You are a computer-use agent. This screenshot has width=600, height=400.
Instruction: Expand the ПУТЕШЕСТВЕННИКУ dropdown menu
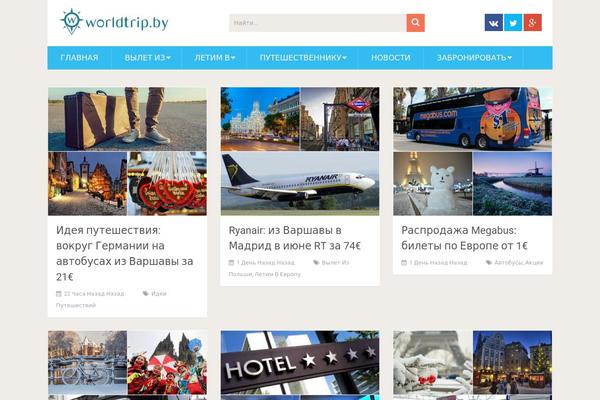coord(303,58)
